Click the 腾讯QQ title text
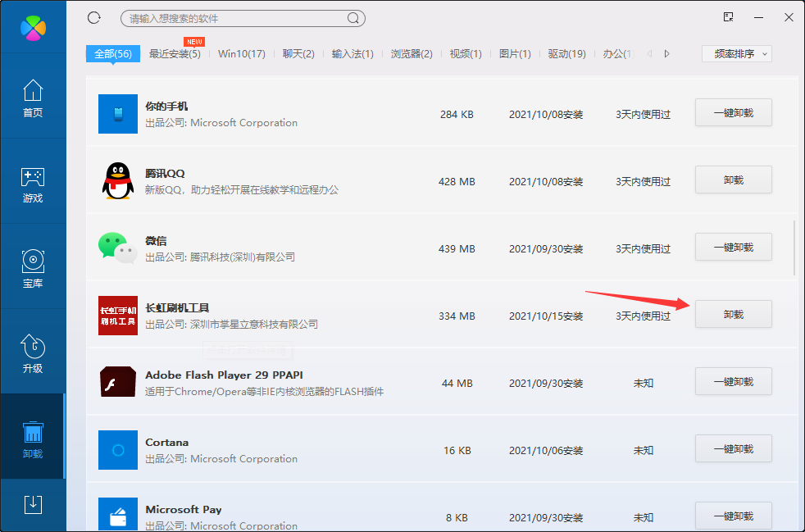805x532 pixels. click(x=165, y=174)
